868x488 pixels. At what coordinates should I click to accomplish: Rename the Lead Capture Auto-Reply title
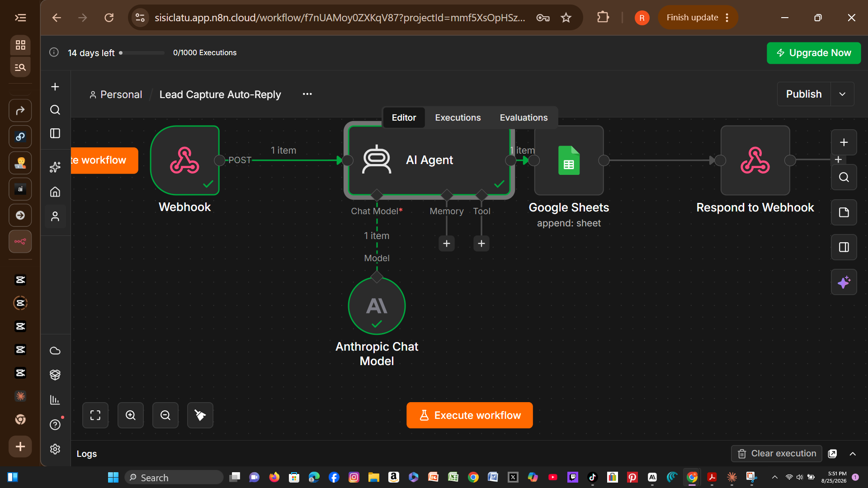tap(220, 94)
